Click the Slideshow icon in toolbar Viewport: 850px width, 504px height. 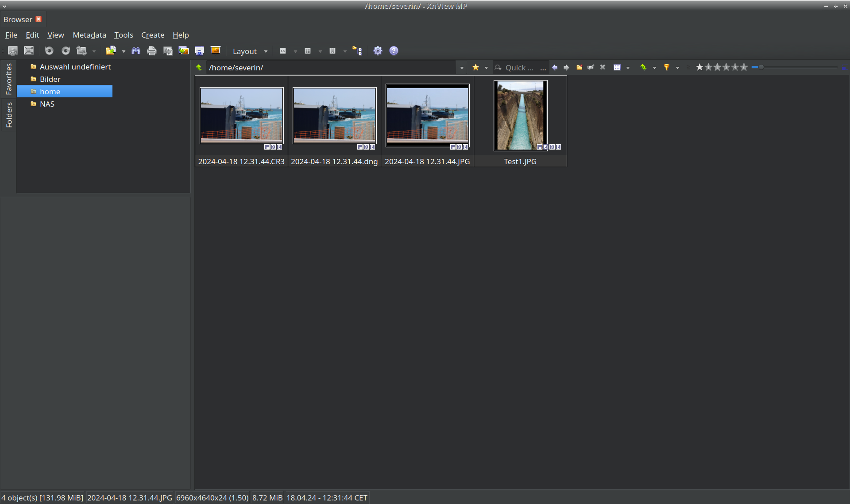click(x=216, y=50)
